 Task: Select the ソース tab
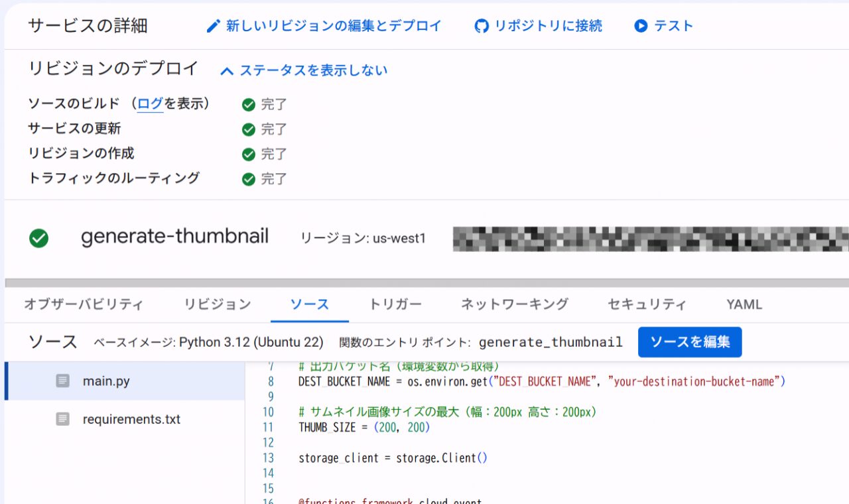tap(310, 304)
